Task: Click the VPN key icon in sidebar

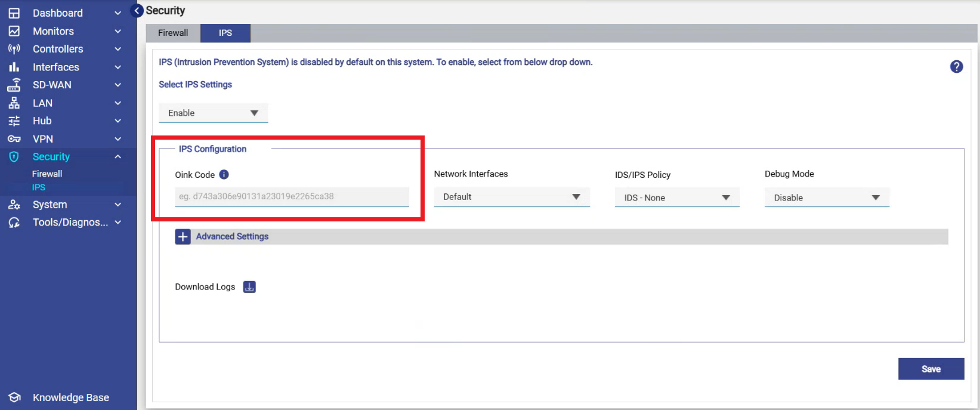Action: pyautogui.click(x=14, y=139)
